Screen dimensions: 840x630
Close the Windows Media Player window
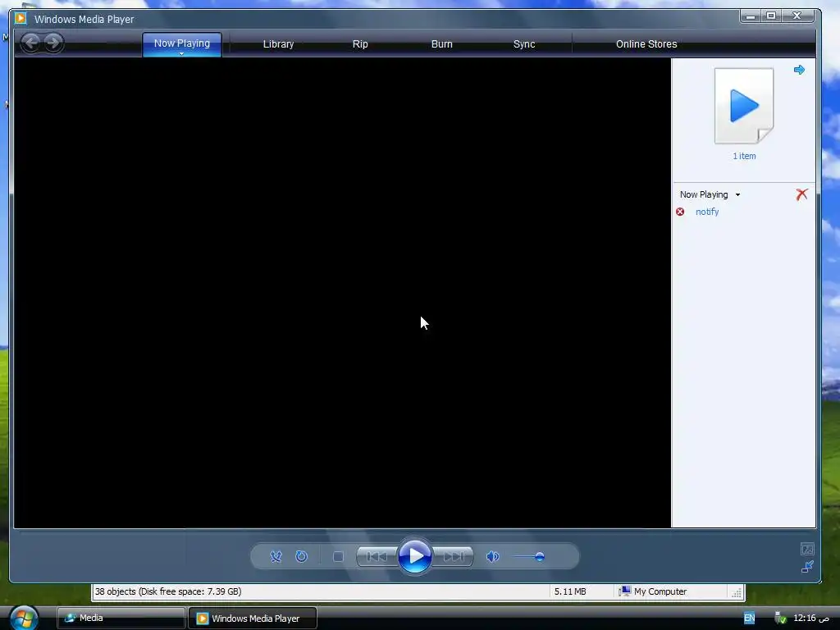[797, 16]
